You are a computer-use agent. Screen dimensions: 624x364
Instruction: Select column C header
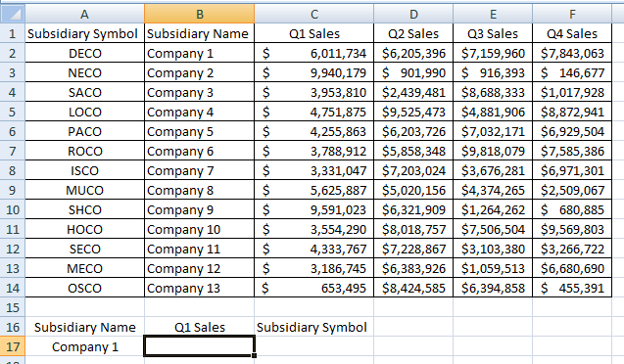click(x=314, y=14)
